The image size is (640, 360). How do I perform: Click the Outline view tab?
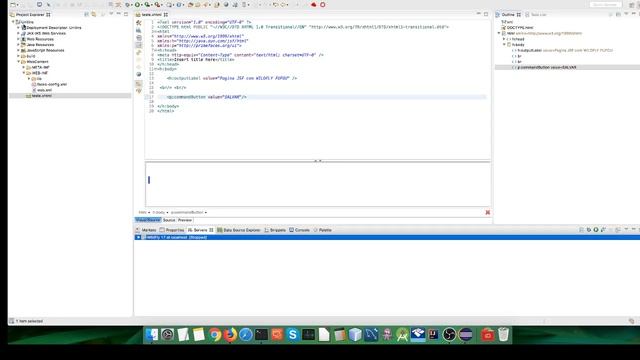(x=508, y=15)
